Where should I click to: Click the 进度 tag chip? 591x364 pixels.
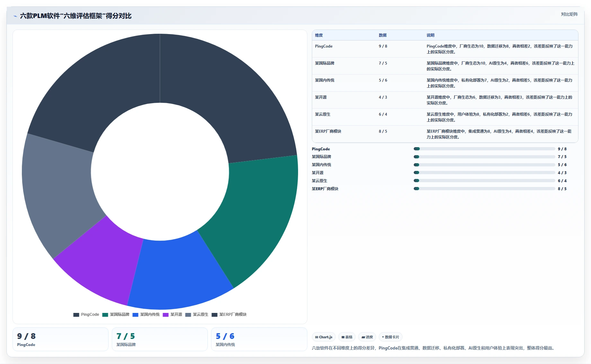click(367, 337)
